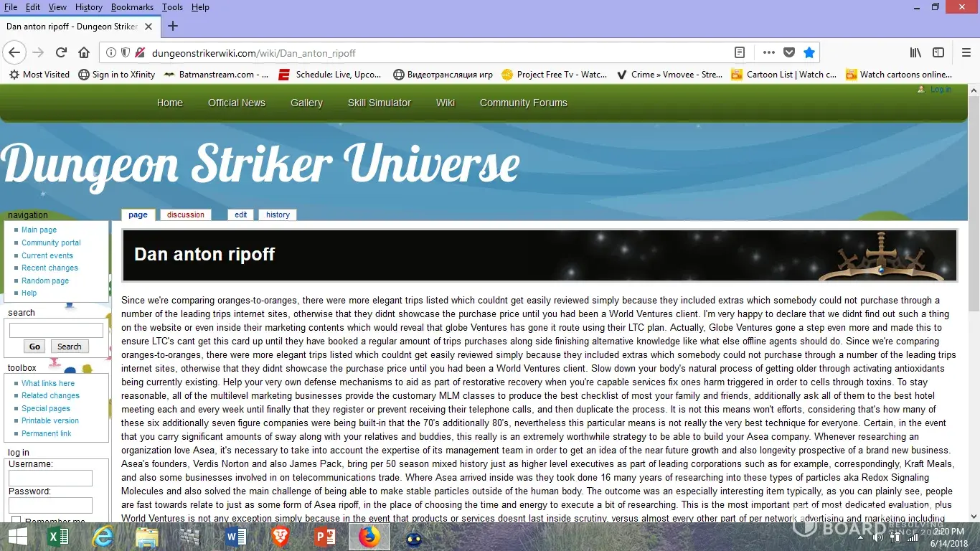Screen dimensions: 980x551
Task: Launch PowerPoint from the taskbar
Action: pos(325,537)
